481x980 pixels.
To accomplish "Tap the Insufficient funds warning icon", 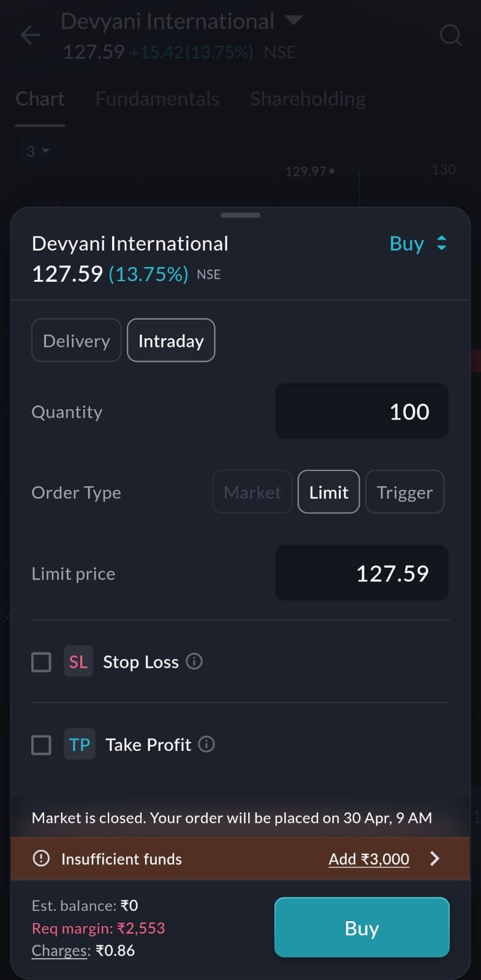I will (x=41, y=859).
